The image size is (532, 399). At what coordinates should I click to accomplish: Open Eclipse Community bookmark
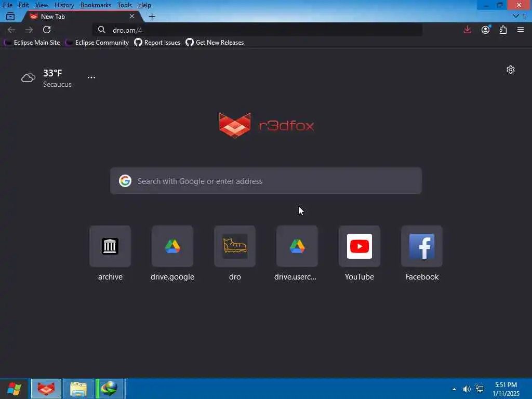(x=97, y=43)
